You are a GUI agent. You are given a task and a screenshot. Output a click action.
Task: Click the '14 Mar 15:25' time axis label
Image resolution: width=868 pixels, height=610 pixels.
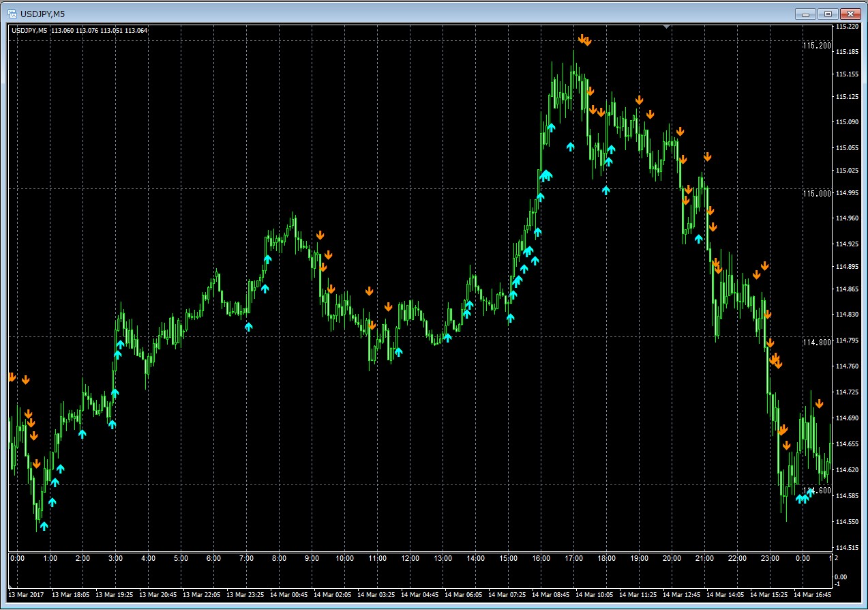[x=768, y=594]
